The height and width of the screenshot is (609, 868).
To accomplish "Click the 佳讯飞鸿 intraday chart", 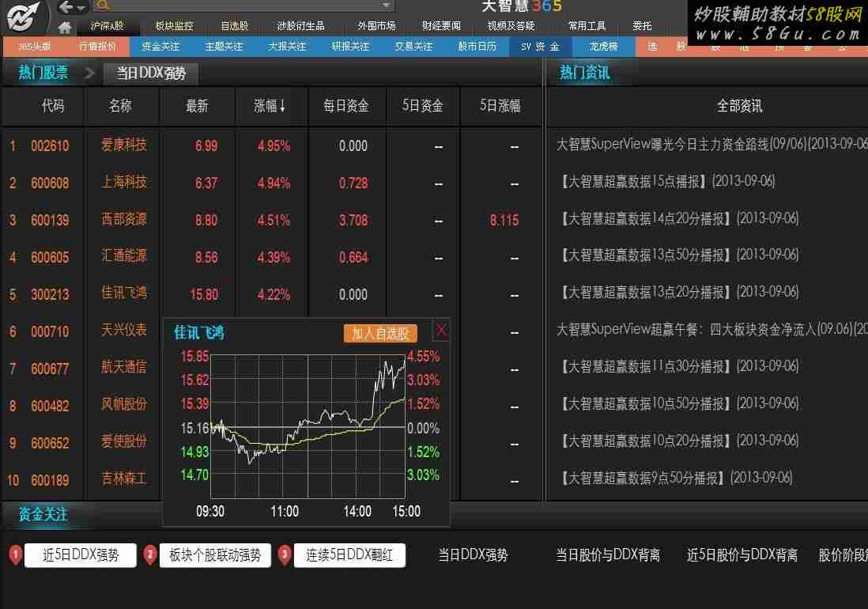I will coord(308,426).
